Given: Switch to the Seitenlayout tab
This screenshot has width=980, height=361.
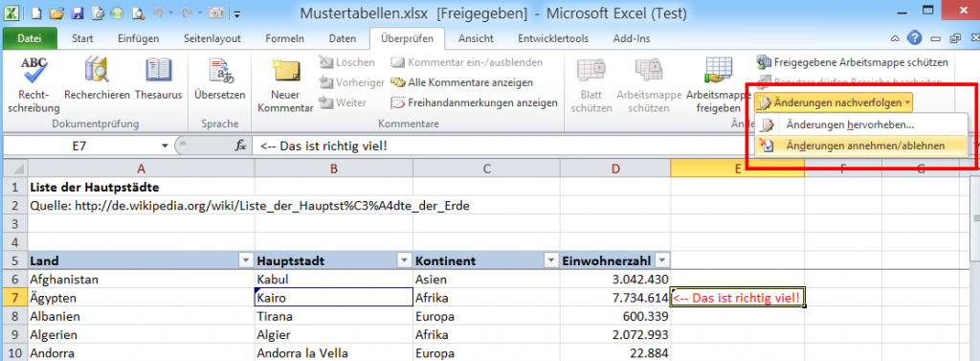Looking at the screenshot, I should point(212,39).
